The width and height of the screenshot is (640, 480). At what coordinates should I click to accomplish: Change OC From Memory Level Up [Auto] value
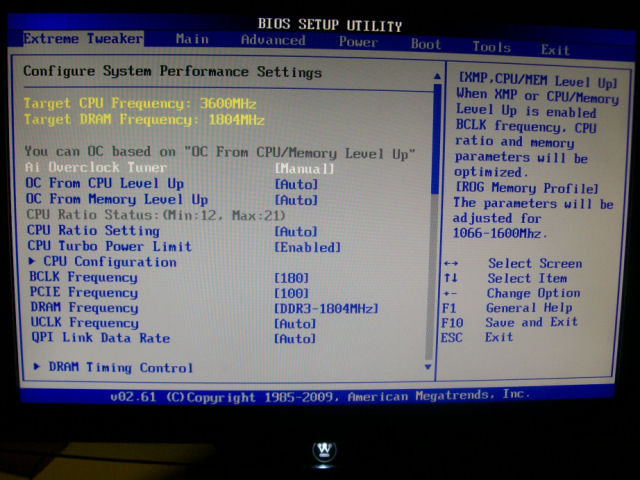point(296,200)
